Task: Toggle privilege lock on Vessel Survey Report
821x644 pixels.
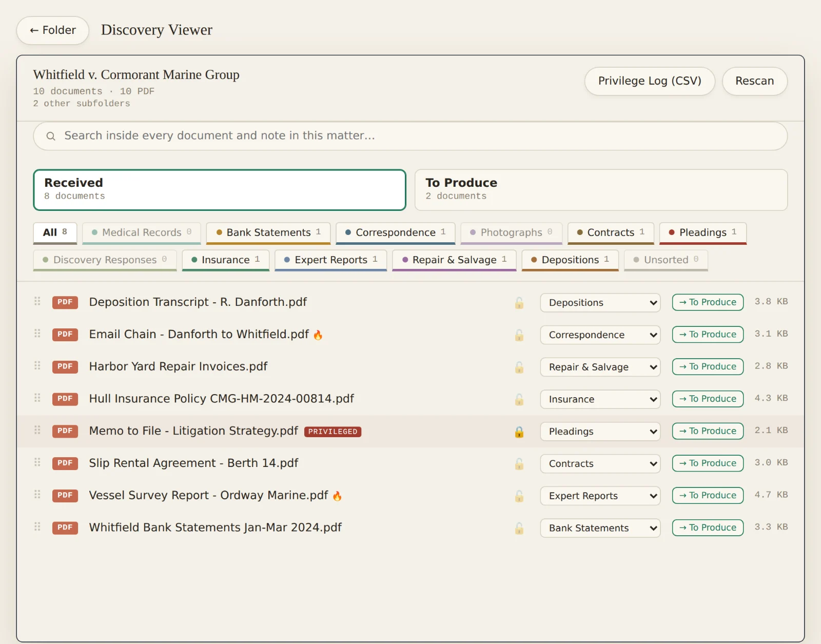Action: 519,496
